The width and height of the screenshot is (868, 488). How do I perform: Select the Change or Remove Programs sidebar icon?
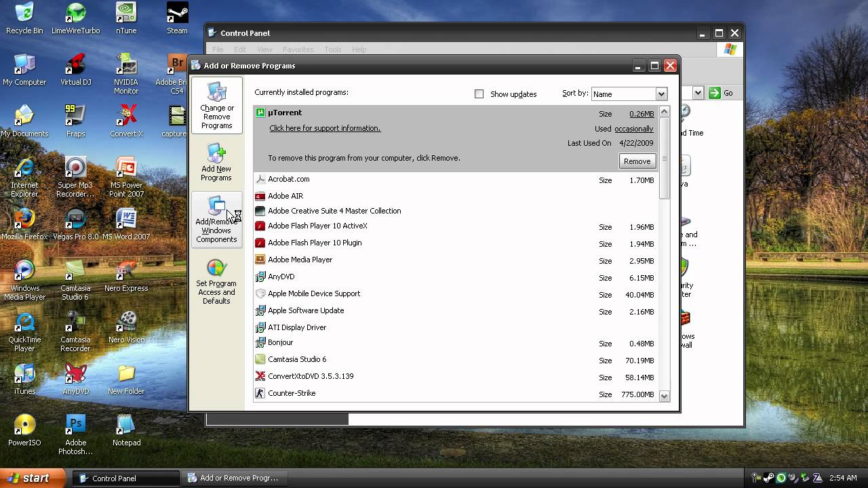pos(216,105)
